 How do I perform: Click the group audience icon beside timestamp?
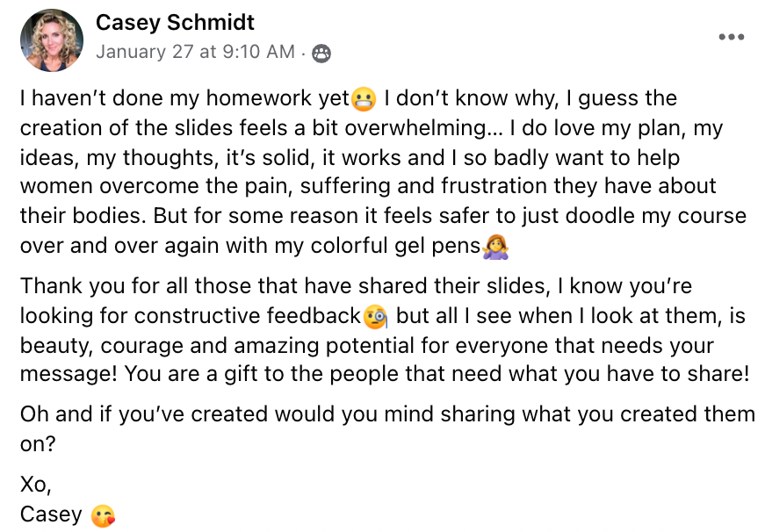321,53
